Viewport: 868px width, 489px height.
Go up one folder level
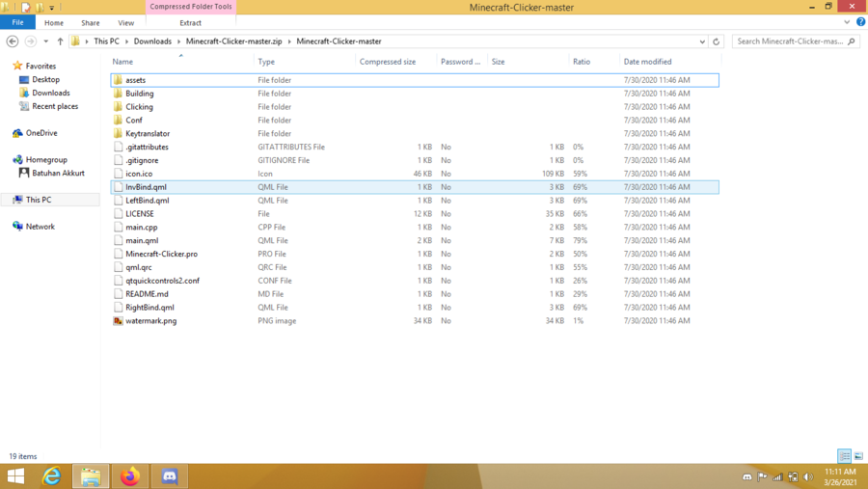click(x=60, y=41)
